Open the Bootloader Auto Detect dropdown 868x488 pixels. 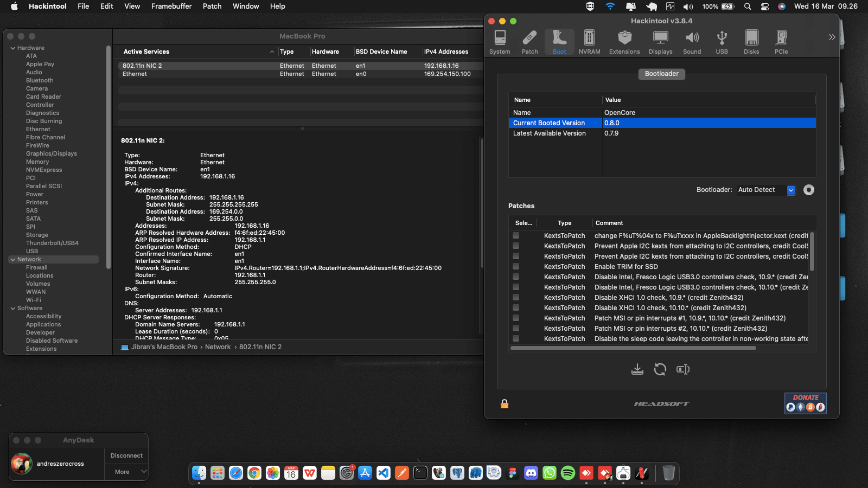[791, 190]
